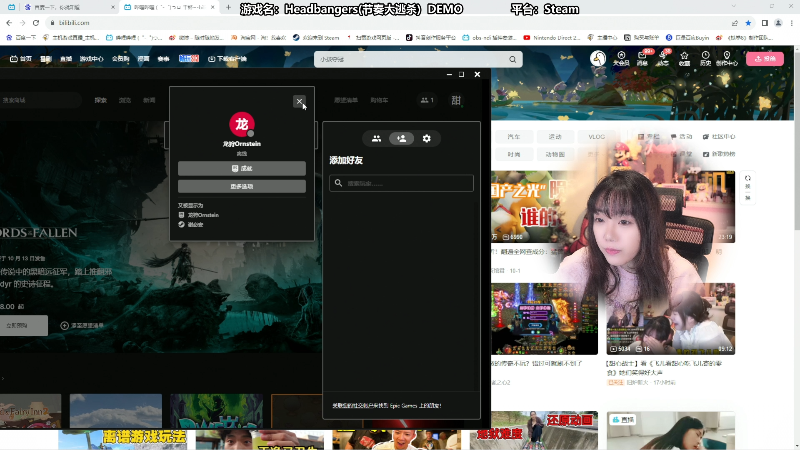Focus the Epic store search field
800x450 pixels.
point(40,100)
